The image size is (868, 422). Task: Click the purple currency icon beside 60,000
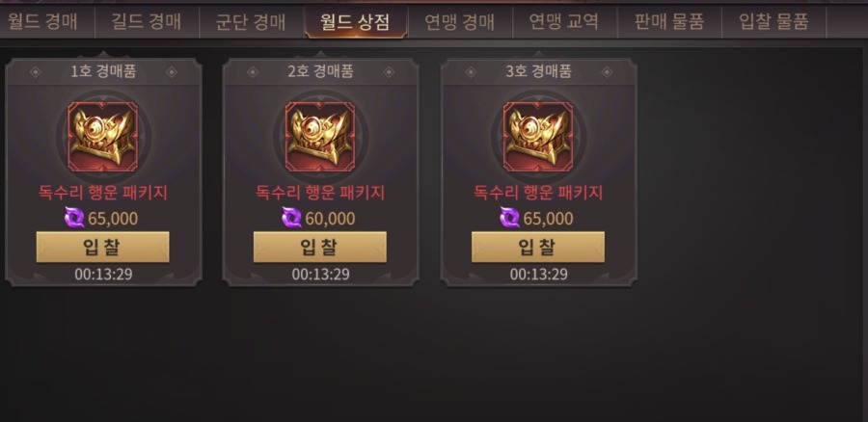291,218
